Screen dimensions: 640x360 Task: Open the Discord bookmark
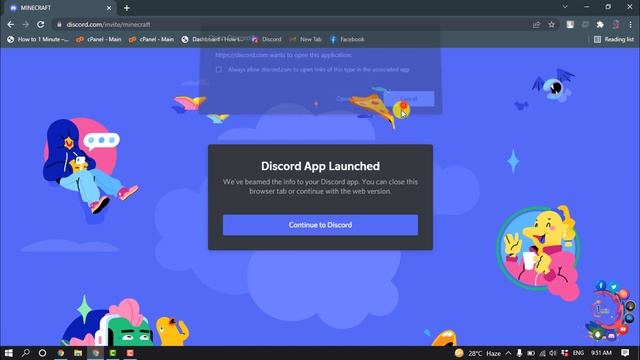(x=267, y=39)
